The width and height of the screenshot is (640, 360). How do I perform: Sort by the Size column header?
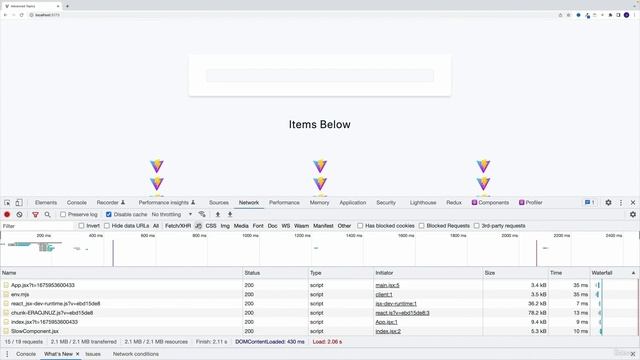tap(515, 273)
